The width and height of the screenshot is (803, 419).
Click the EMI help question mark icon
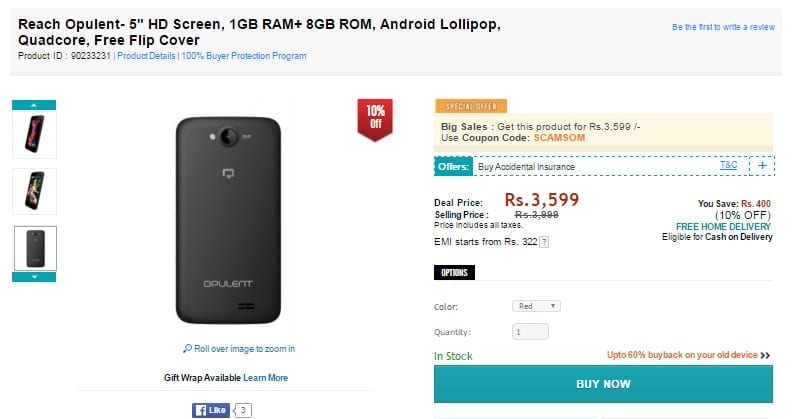(544, 242)
